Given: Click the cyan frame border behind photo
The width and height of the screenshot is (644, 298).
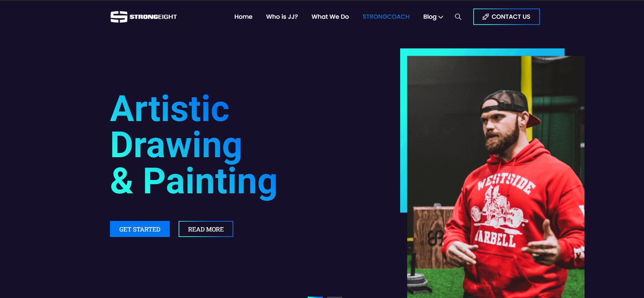Looking at the screenshot, I should 482,52.
